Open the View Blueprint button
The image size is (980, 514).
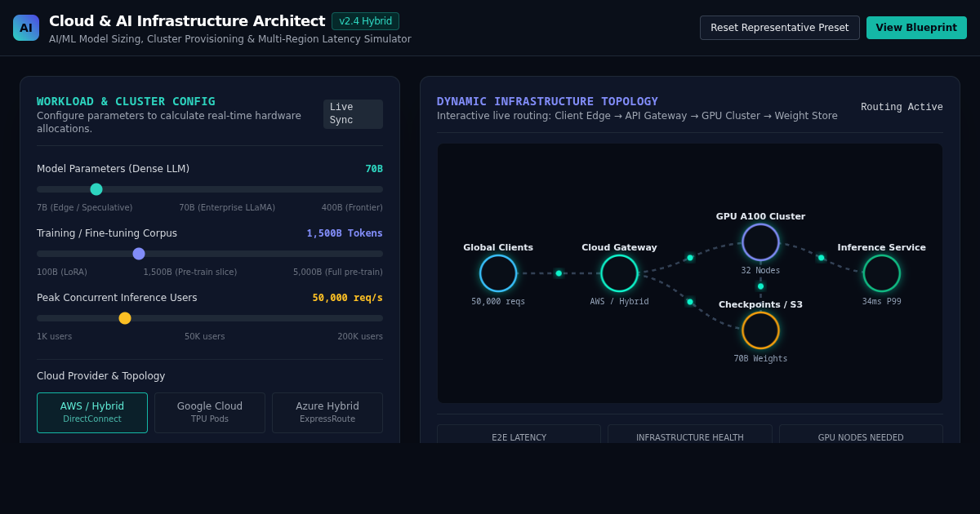916,28
